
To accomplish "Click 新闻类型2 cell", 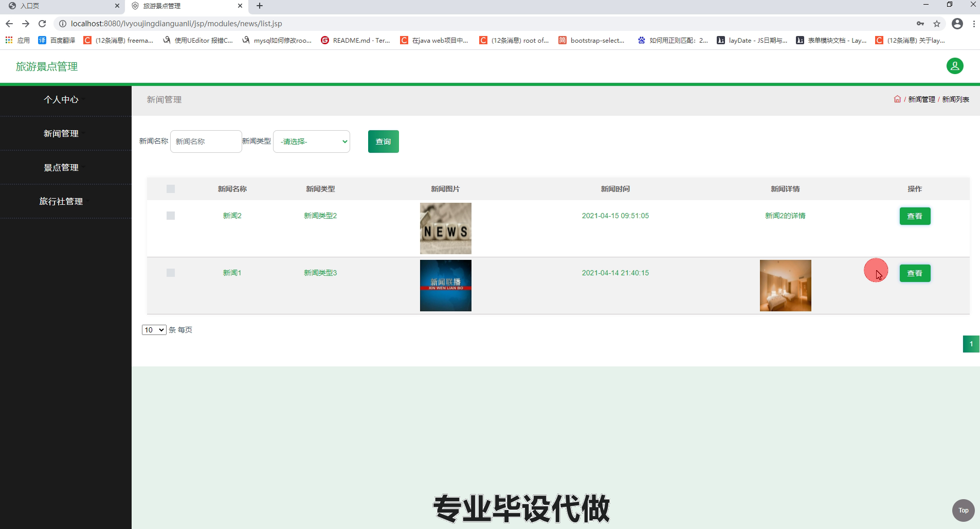I will (x=320, y=216).
